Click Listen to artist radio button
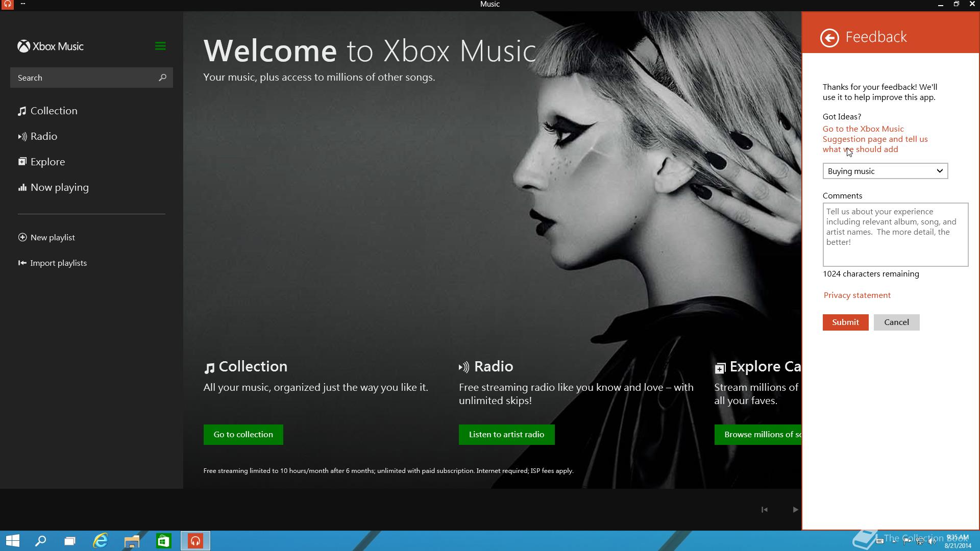Viewport: 980px width, 551px height. (506, 434)
